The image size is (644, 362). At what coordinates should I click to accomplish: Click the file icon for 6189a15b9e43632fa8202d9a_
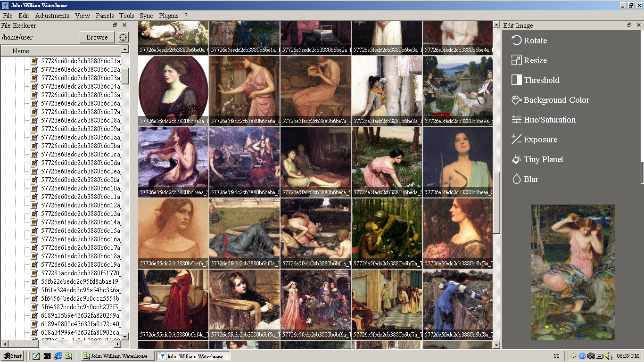click(x=34, y=315)
